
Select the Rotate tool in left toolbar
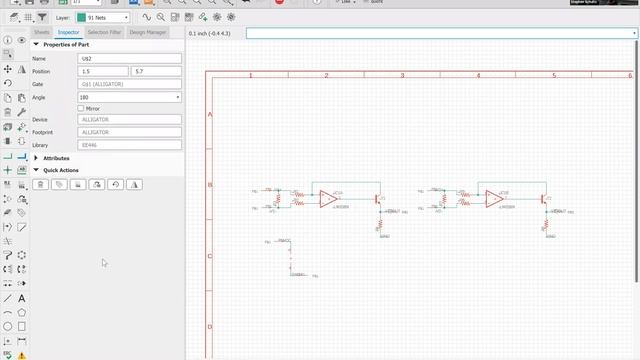pyautogui.click(x=7, y=83)
